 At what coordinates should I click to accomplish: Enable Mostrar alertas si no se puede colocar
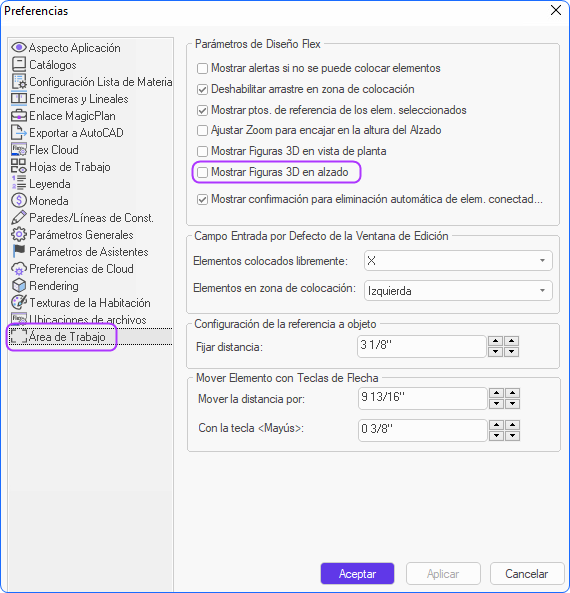202,68
